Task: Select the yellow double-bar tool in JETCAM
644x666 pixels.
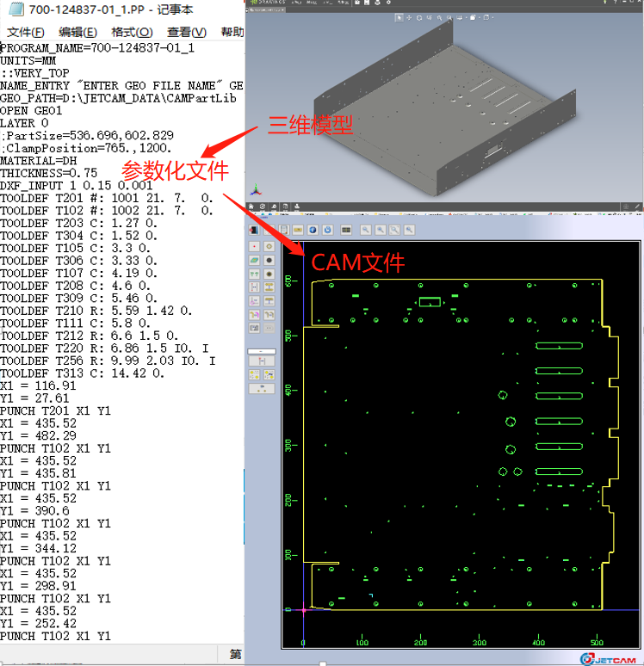Action: click(x=269, y=287)
